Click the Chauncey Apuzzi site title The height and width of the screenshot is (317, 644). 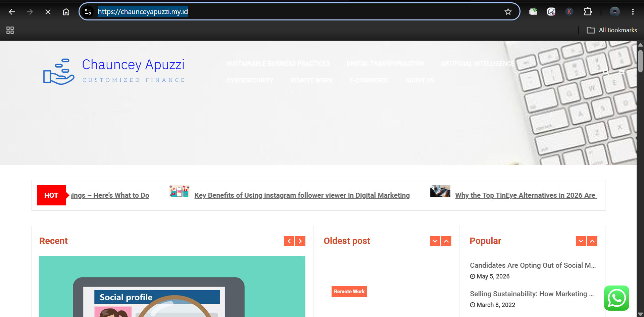133,65
